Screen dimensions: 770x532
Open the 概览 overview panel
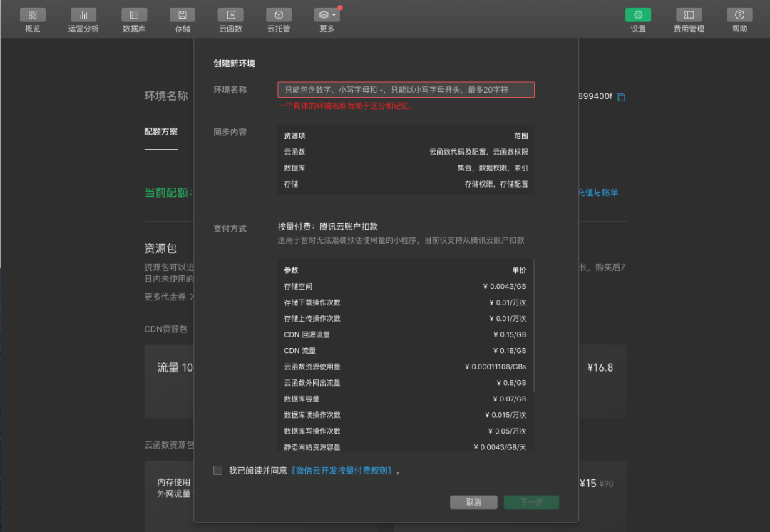point(32,20)
